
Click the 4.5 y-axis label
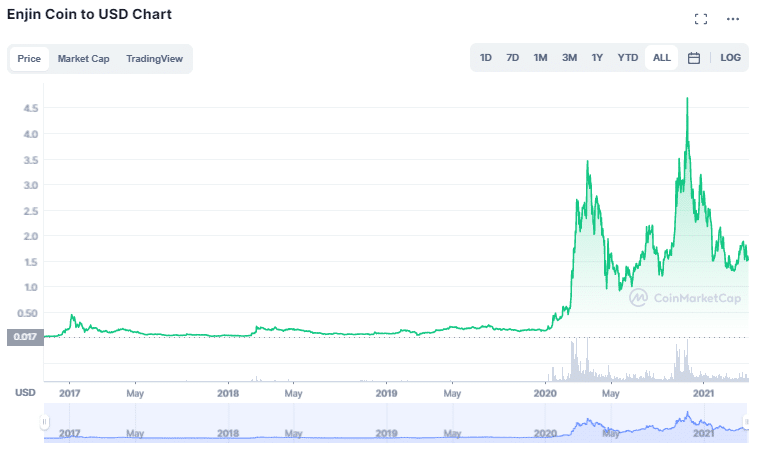[x=30, y=108]
